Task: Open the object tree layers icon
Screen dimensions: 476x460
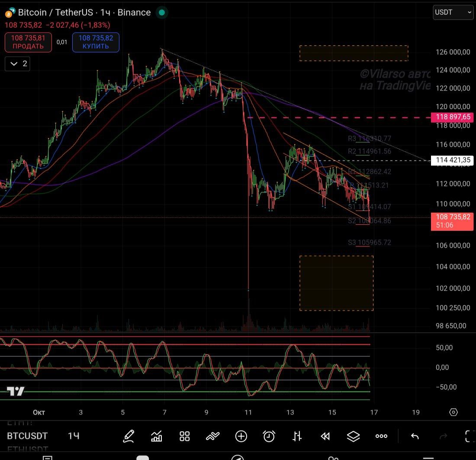Action: [x=354, y=436]
